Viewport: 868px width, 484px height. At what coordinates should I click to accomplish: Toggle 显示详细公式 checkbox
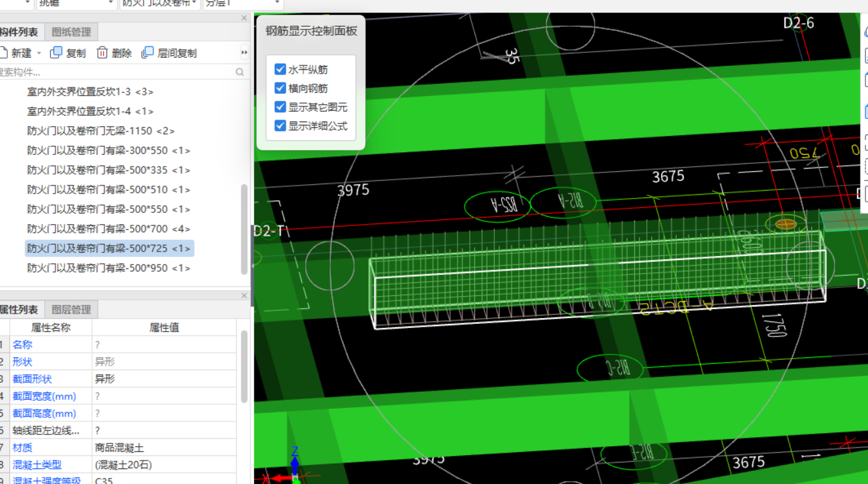coord(281,126)
